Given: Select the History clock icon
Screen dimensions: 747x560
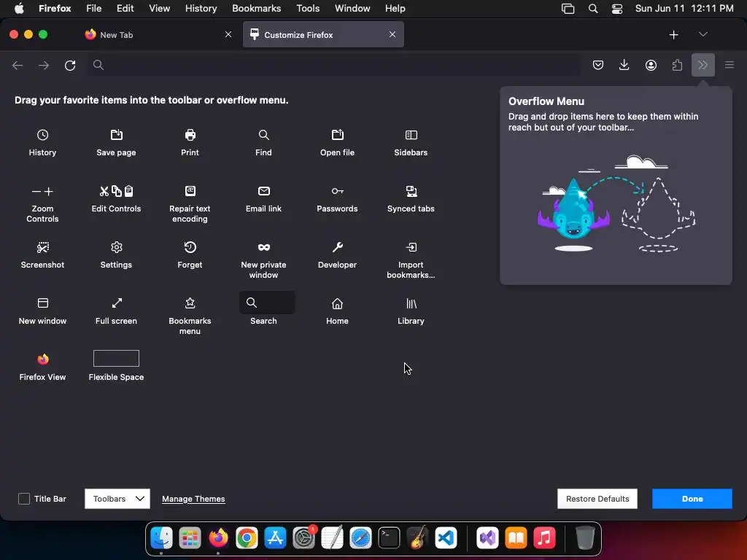Looking at the screenshot, I should [42, 135].
